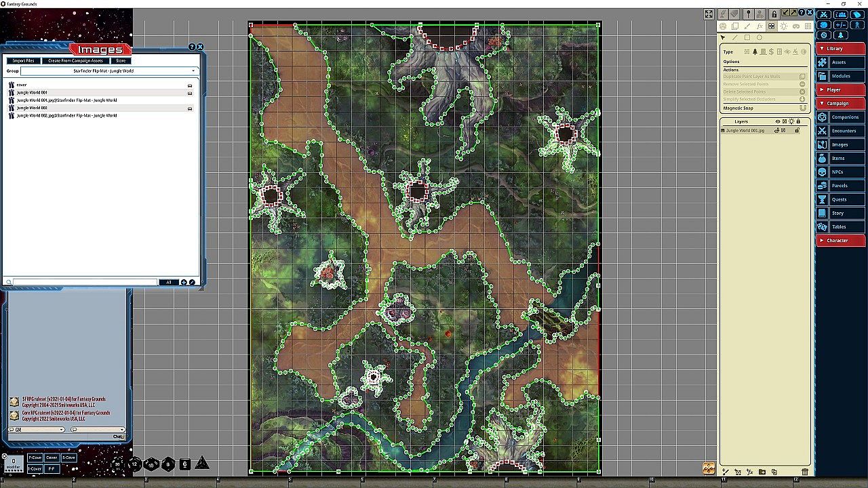The image size is (868, 488).
Task: Toggle the Layers header visibility eye
Action: tap(778, 121)
